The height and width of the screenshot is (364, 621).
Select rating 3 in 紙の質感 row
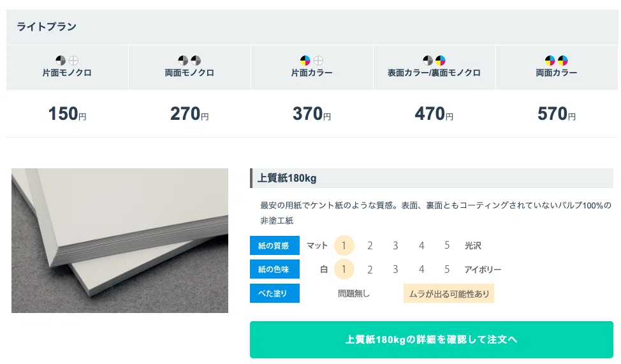395,245
